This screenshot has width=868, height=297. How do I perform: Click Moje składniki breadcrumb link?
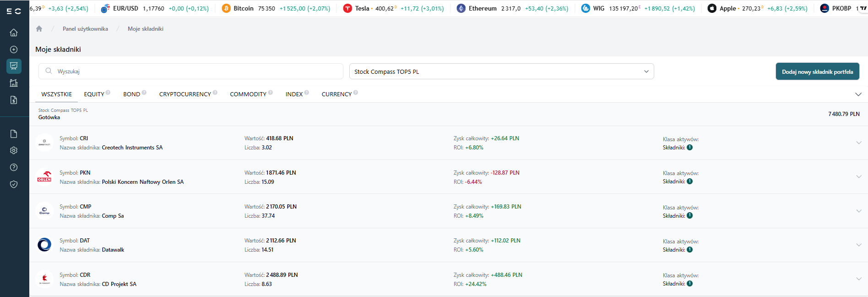pos(146,29)
